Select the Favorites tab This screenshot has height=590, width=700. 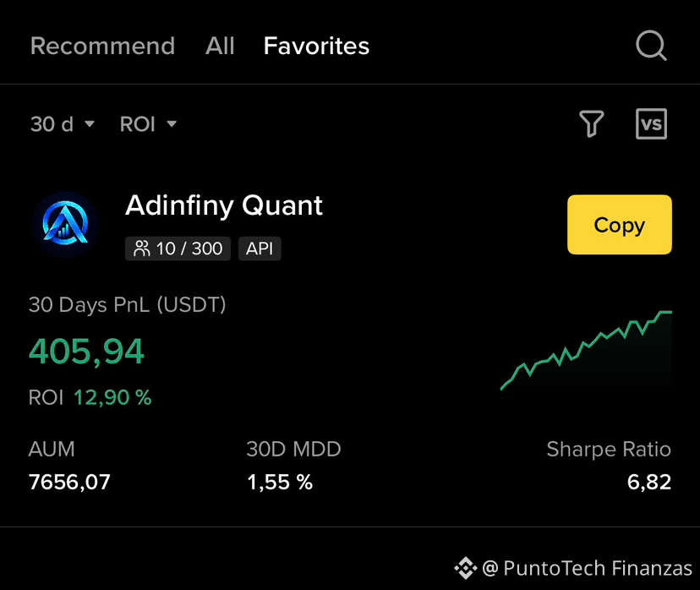pyautogui.click(x=316, y=46)
